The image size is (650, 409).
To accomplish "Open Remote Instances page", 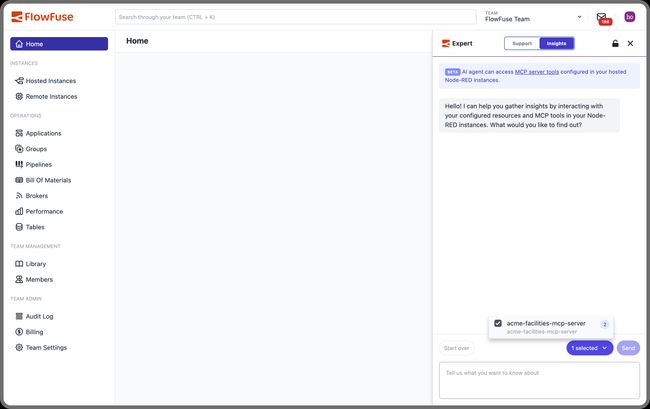I will click(51, 97).
